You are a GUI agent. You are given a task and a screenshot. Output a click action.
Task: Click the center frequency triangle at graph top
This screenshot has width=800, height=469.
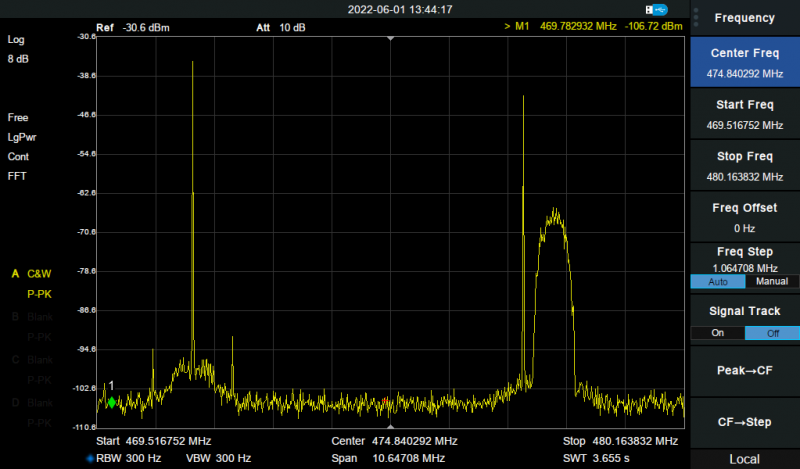click(390, 38)
